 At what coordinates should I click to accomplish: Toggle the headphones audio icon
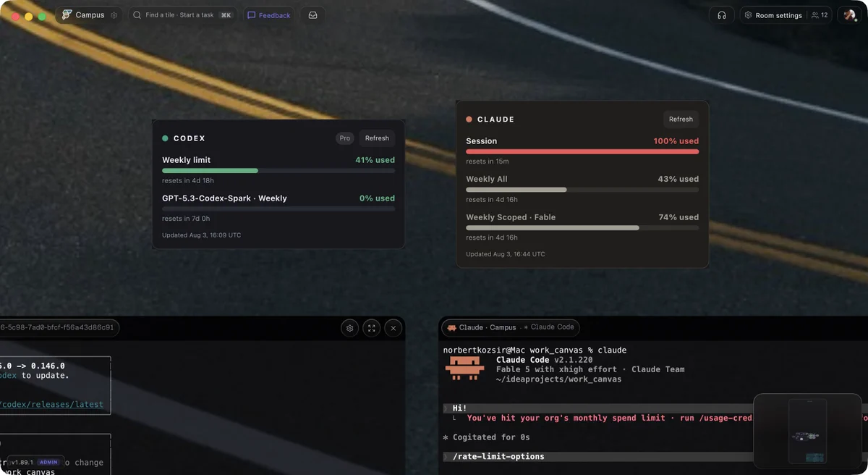coord(721,15)
